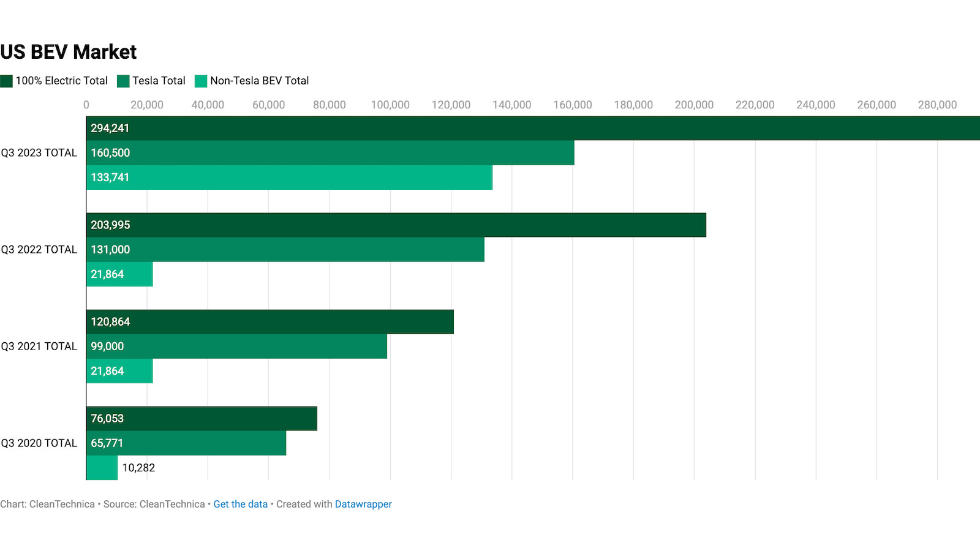Click the Tesla Total legend color square
This screenshot has width=980, height=551.
[123, 81]
